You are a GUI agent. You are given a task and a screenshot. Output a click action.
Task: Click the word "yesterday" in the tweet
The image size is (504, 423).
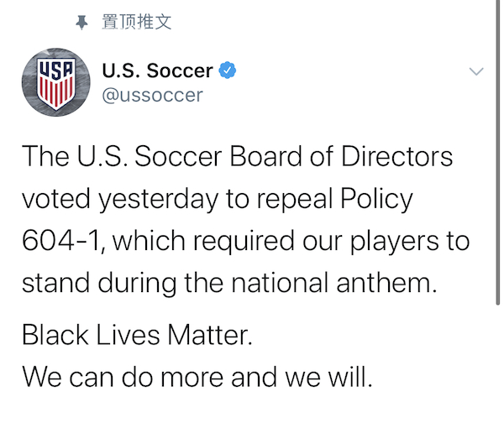153,200
